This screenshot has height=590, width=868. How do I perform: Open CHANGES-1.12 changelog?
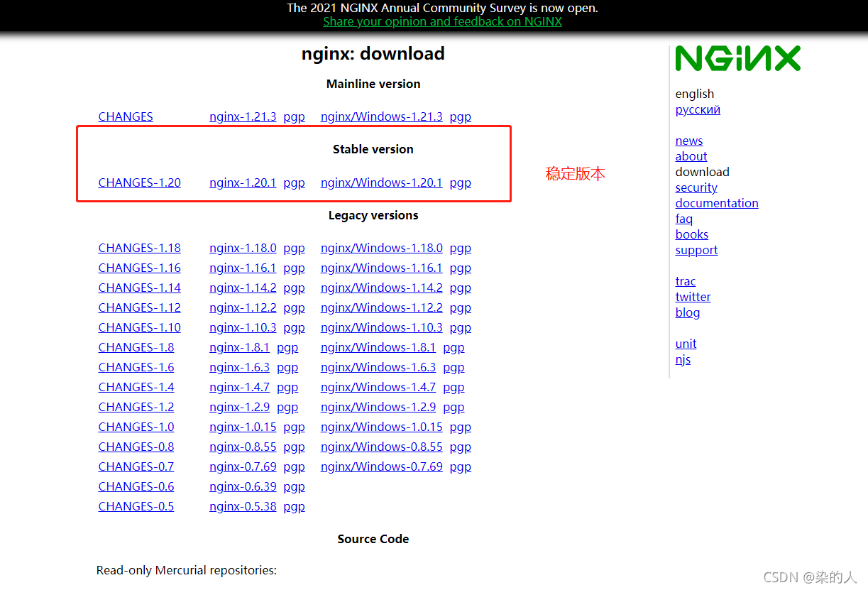pos(139,307)
